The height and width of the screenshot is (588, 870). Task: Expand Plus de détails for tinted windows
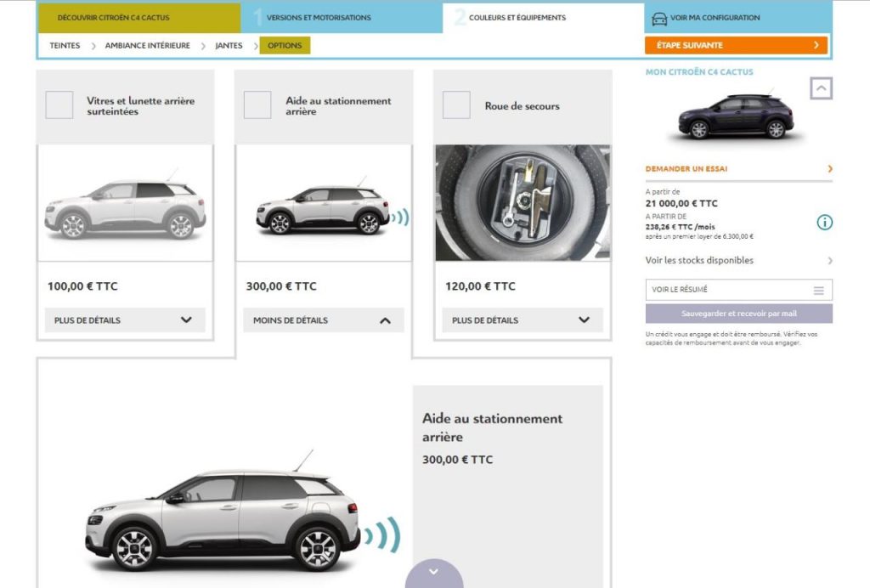click(x=125, y=320)
